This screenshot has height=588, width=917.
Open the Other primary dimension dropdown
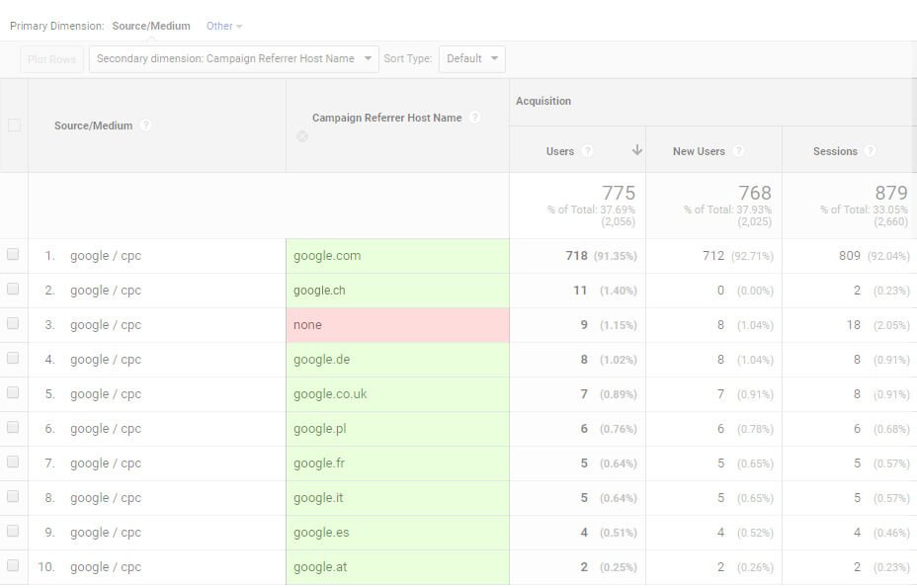point(224,26)
